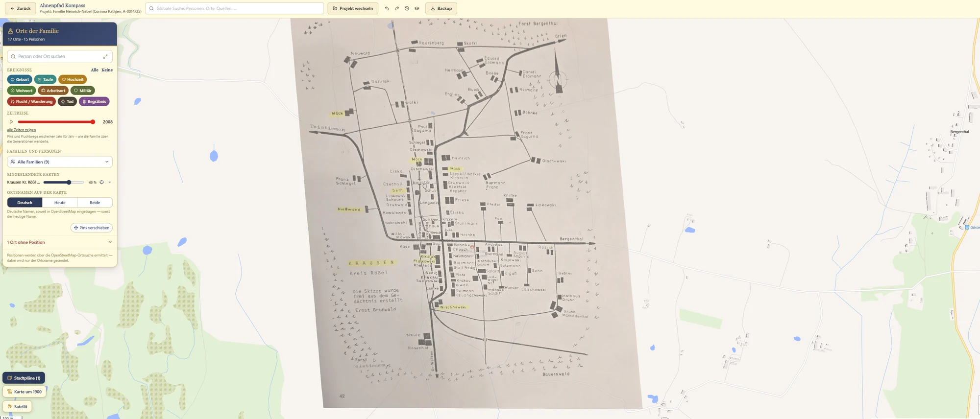Screen dimensions: 980x419
Task: Go back with the Zurück button
Action: click(21, 8)
